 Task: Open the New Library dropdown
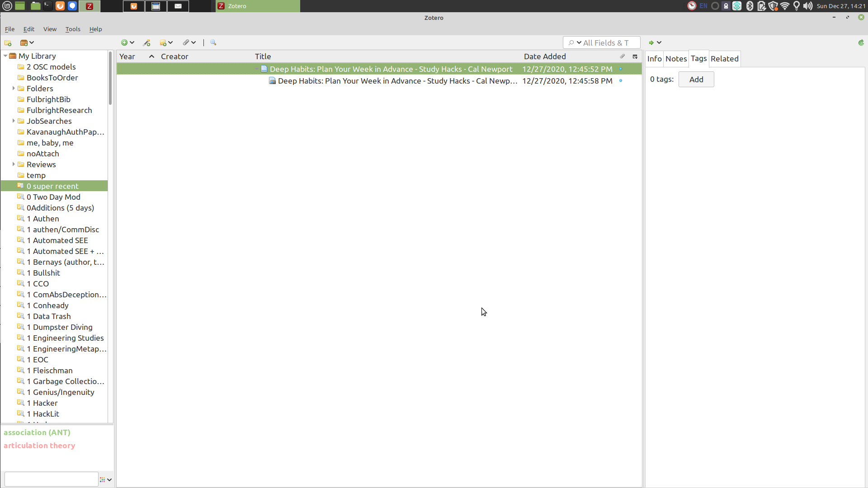pyautogui.click(x=27, y=43)
